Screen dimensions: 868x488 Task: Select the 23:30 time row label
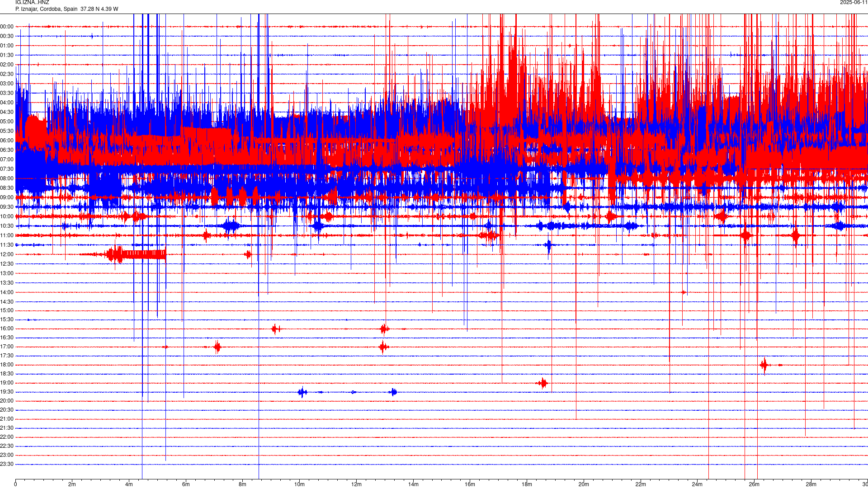[x=7, y=464]
